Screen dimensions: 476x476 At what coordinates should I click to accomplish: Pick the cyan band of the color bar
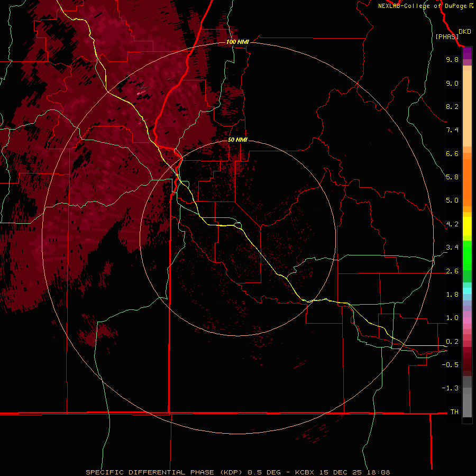[x=467, y=291]
